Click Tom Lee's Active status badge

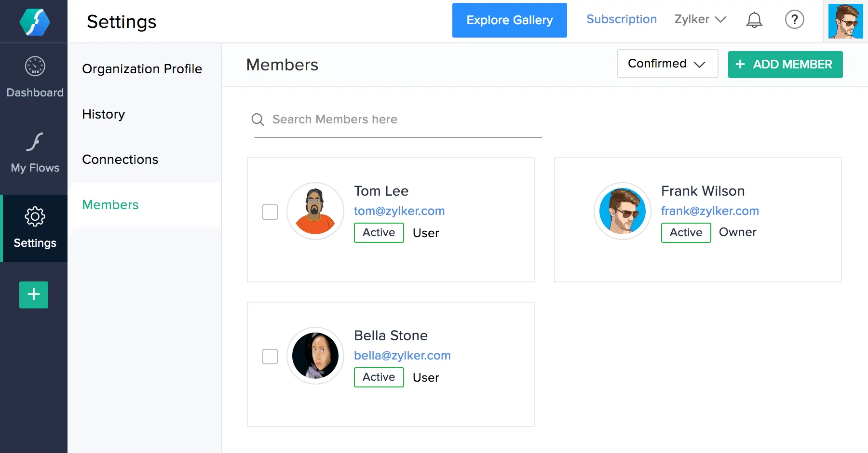coord(379,233)
